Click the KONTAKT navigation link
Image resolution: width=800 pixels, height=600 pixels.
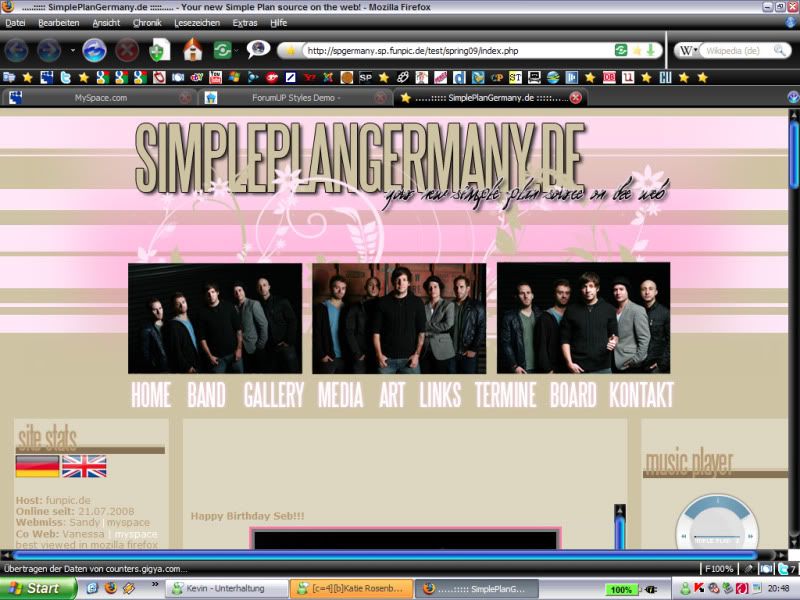tap(641, 394)
